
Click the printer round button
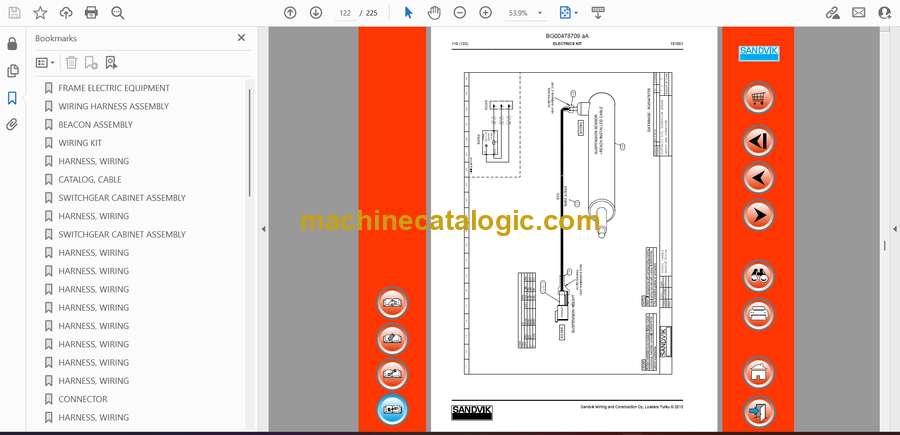coord(758,314)
